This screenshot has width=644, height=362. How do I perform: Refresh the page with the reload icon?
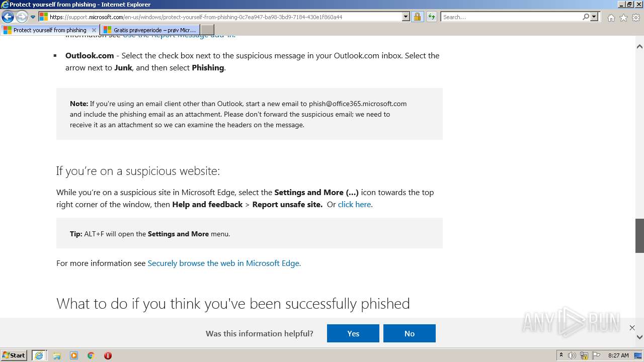pos(431,17)
